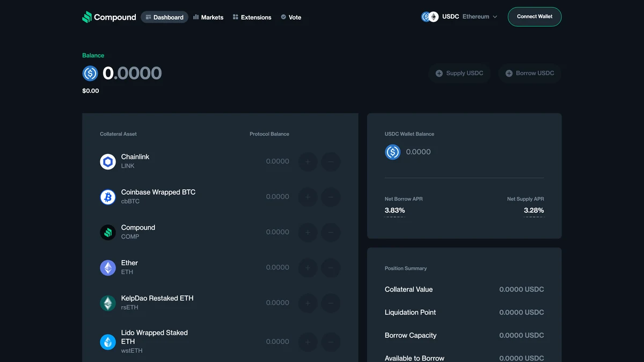Click the minus button for Ether
644x362 pixels.
tap(331, 268)
